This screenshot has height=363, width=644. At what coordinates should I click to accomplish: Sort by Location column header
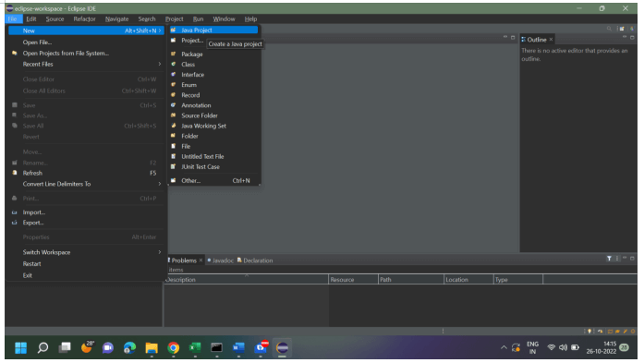[x=468, y=280]
